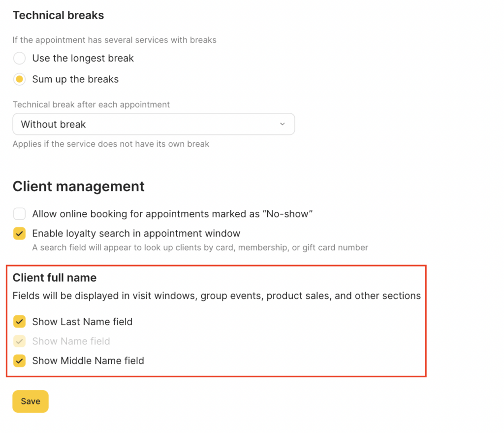Click the hint text below the break dropdown
504x433 pixels.
(111, 144)
